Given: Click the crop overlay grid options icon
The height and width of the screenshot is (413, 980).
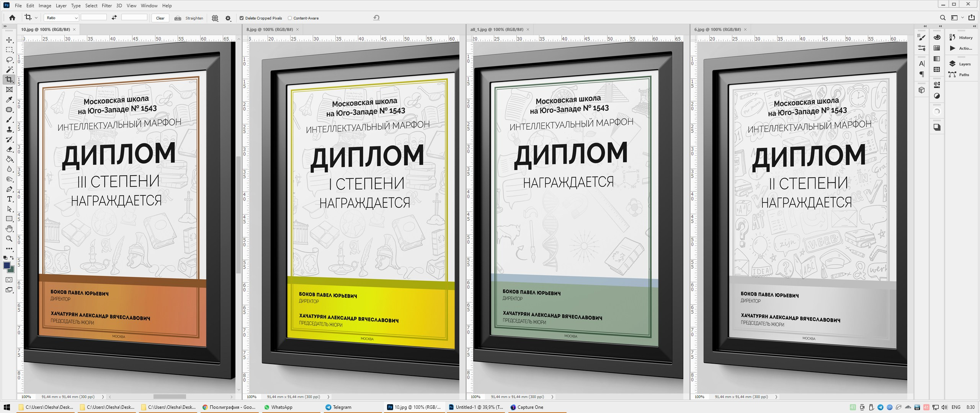Looking at the screenshot, I should [x=215, y=18].
